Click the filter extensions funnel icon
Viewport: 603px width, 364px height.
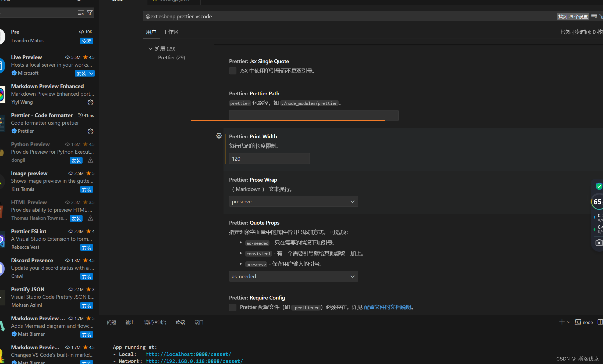(90, 13)
